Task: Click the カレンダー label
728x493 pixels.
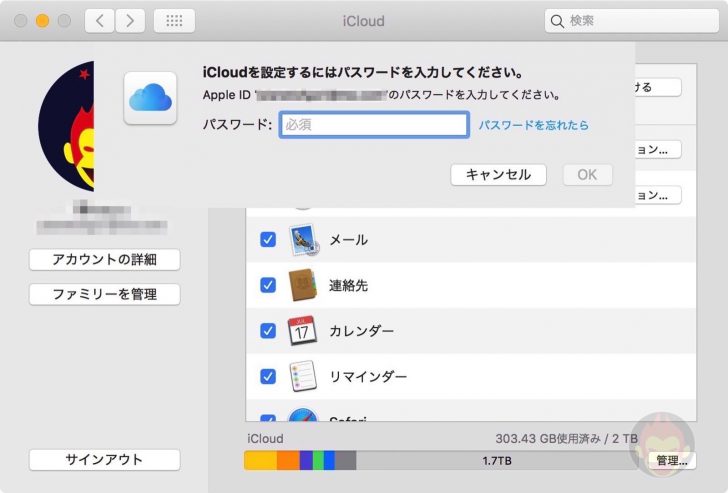Action: click(x=362, y=331)
